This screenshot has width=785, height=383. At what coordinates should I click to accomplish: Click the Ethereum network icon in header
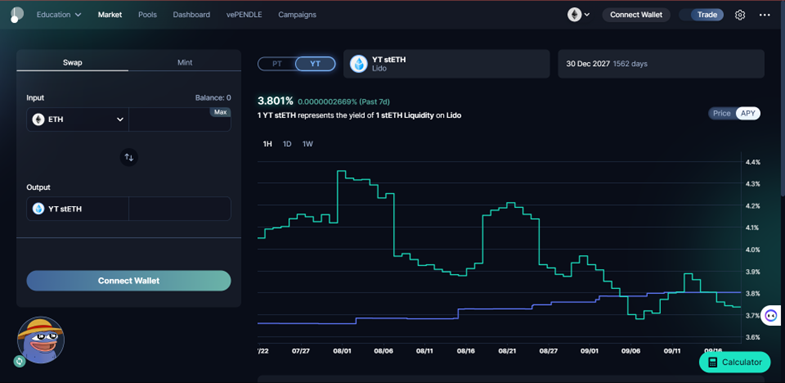575,15
